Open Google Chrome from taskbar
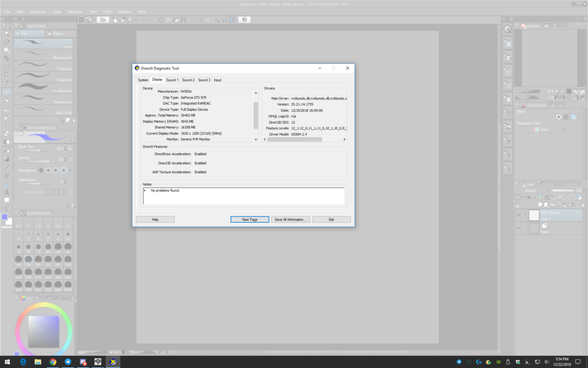 (53, 362)
